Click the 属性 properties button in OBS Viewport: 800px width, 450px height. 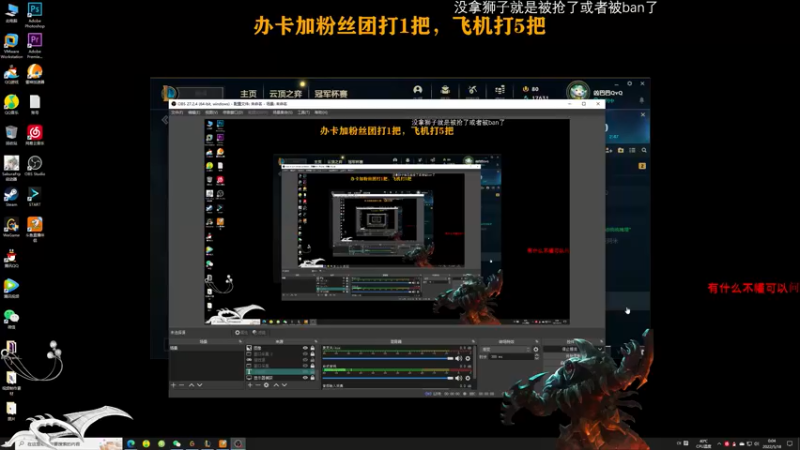[241, 332]
